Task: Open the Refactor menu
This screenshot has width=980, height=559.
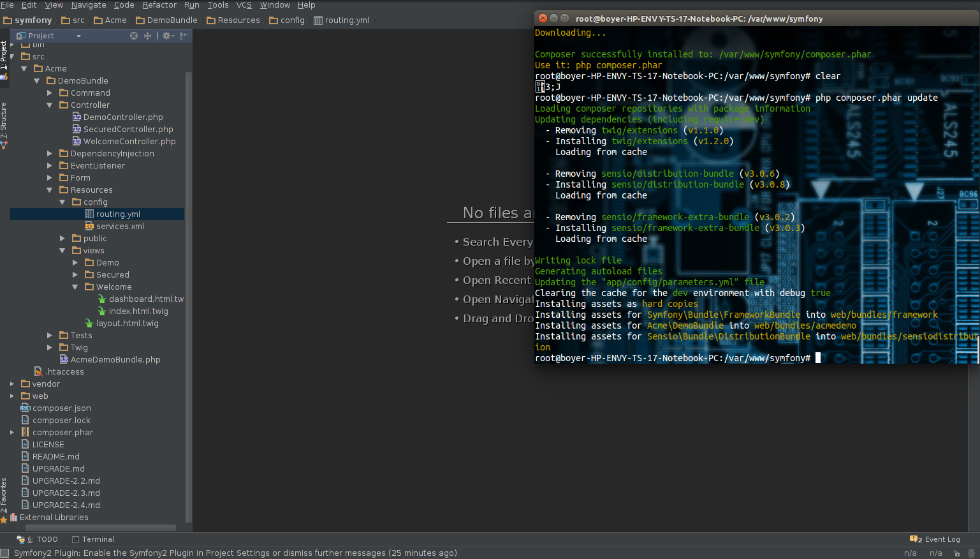Action: coord(159,5)
